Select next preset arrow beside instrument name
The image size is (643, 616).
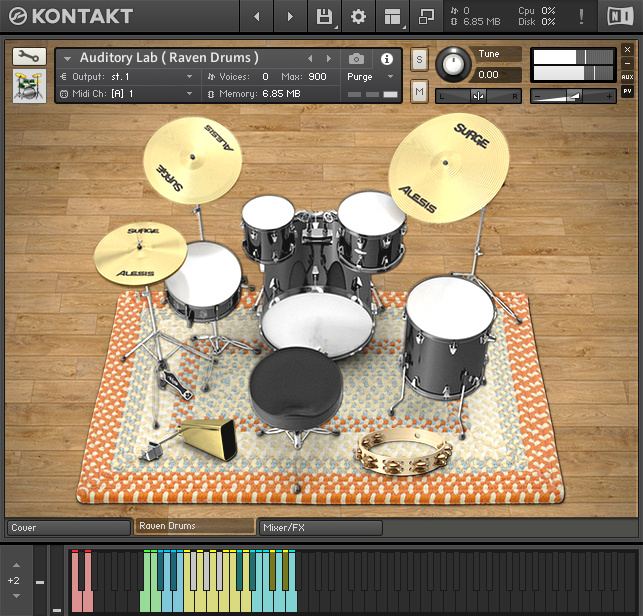(x=328, y=59)
